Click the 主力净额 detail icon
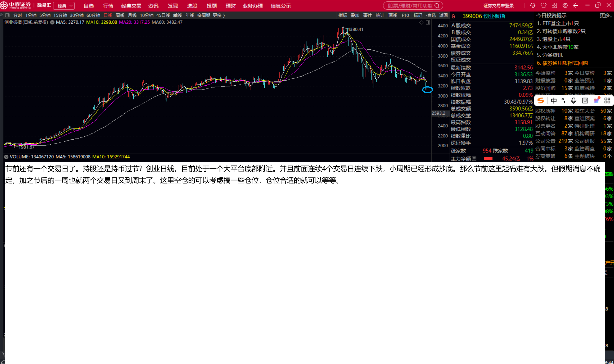Screen dimensions: 614x364 click(x=474, y=159)
